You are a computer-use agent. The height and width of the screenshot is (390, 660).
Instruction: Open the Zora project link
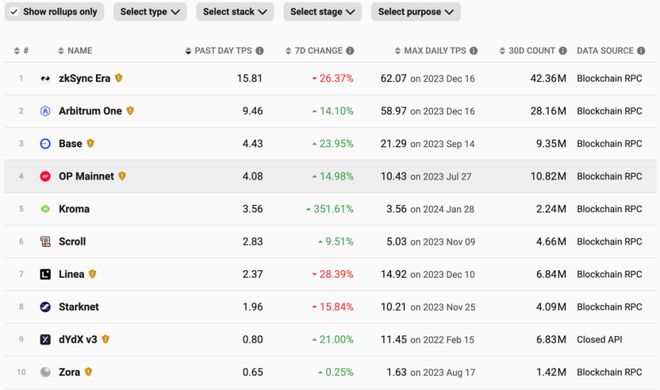69,372
